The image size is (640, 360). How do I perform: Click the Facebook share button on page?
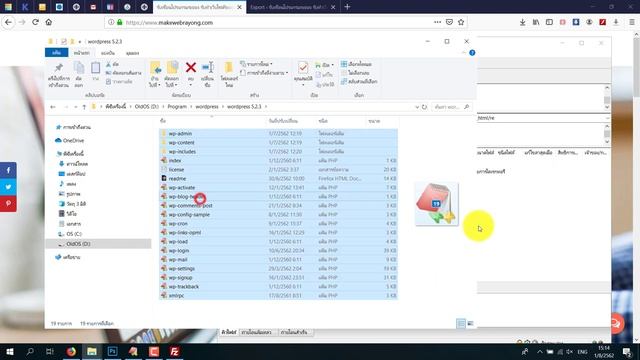(x=8, y=170)
